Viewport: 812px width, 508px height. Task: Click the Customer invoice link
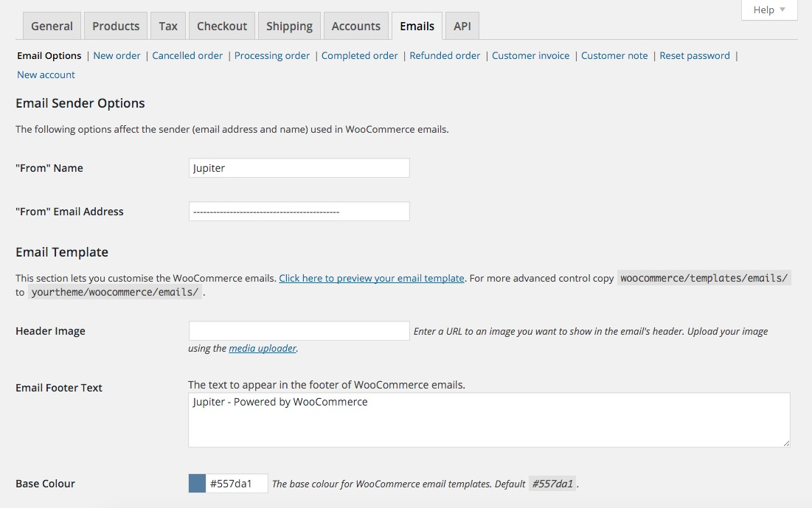[x=531, y=55]
